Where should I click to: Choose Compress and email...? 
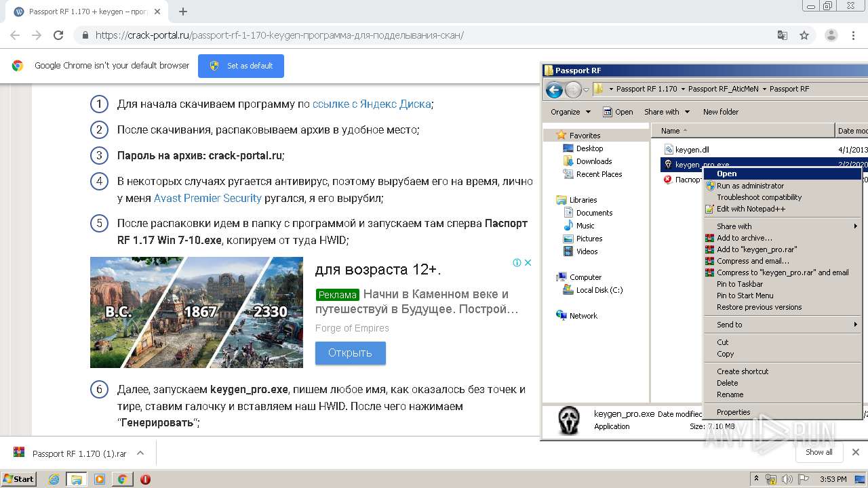[x=782, y=261]
